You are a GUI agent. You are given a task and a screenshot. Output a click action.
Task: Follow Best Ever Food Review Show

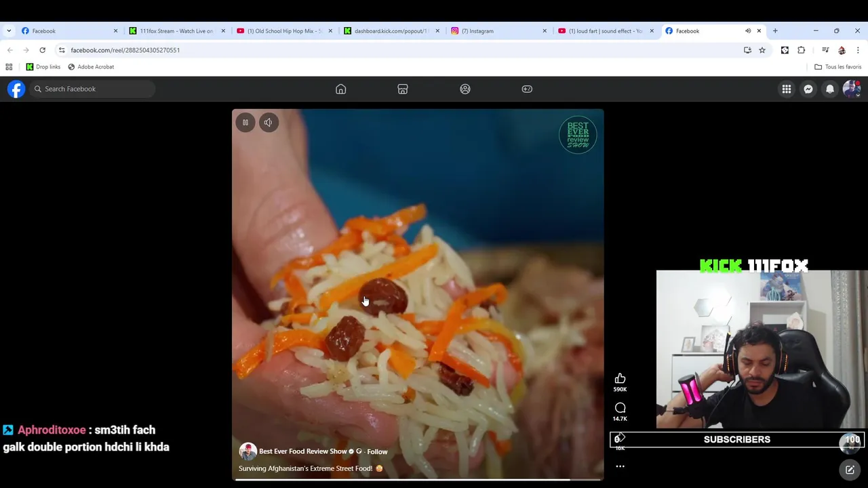point(377,451)
